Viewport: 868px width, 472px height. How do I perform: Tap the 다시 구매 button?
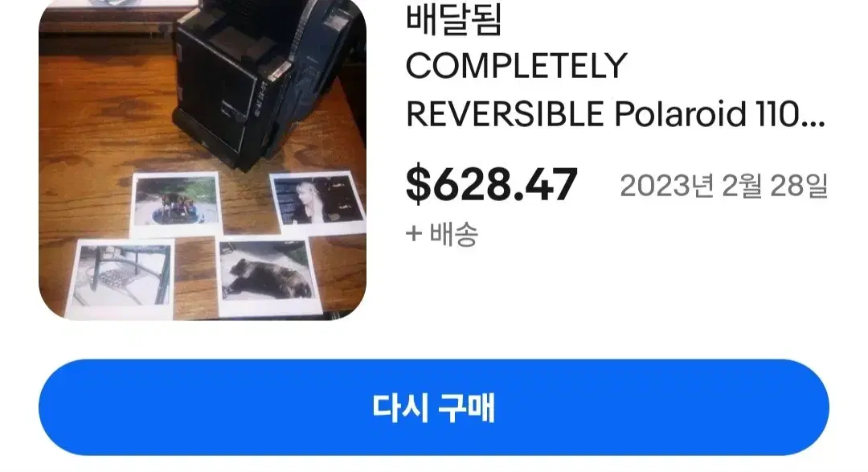pyautogui.click(x=433, y=408)
